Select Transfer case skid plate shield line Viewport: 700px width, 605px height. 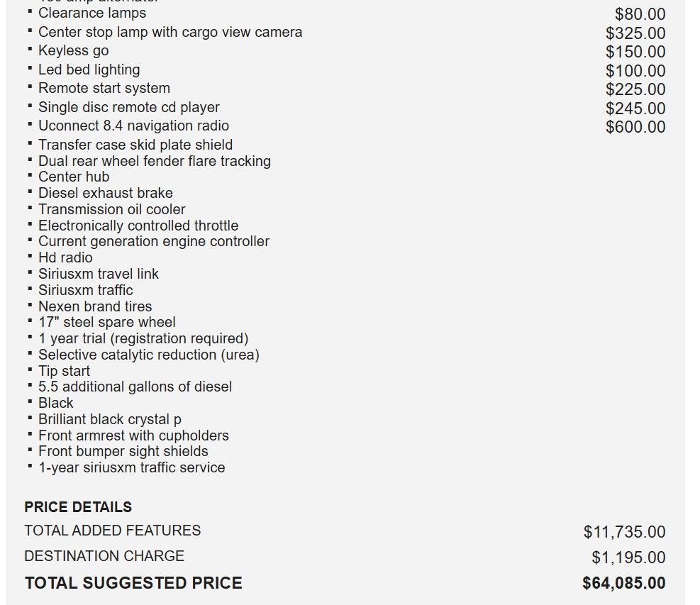point(135,145)
